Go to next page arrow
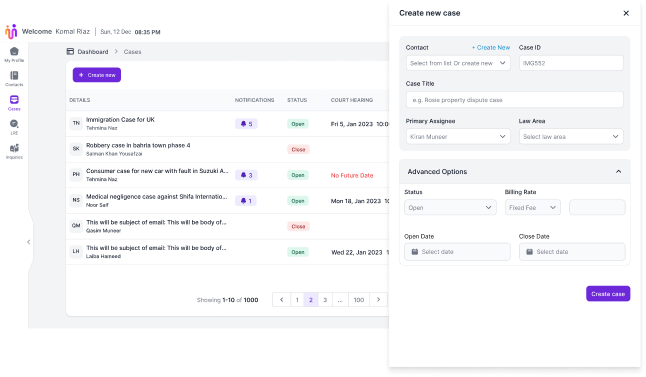The image size is (646, 377). (378, 300)
